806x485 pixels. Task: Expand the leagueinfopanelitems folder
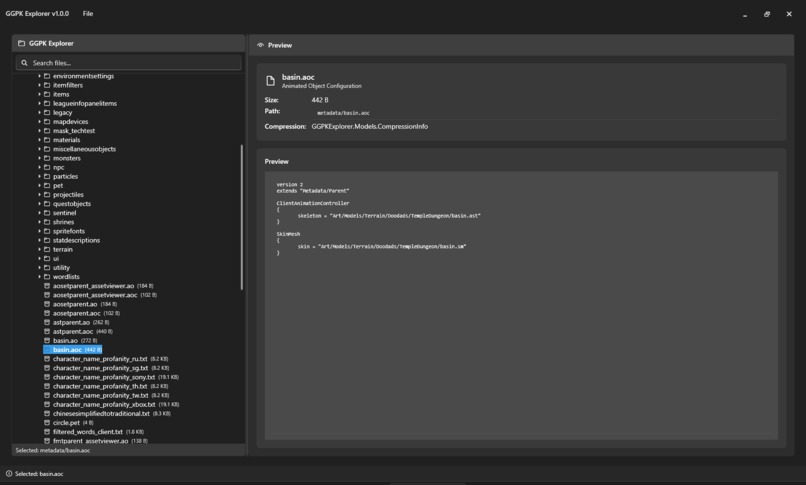pos(39,103)
